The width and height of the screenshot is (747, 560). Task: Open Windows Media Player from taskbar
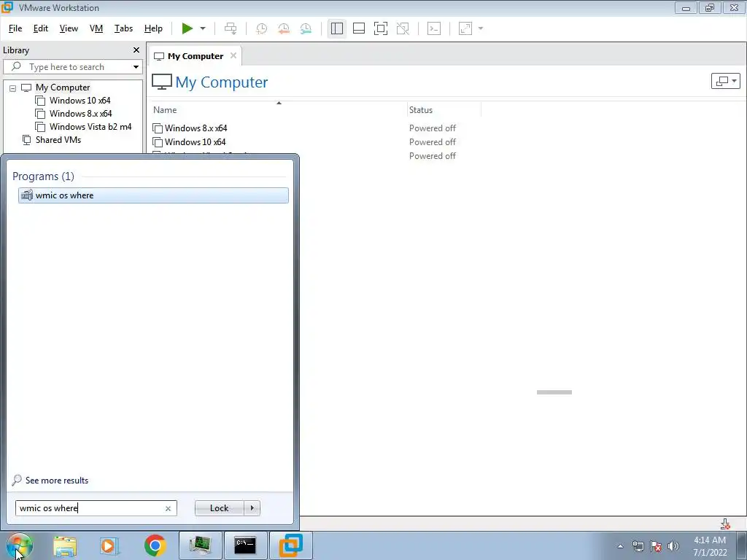pyautogui.click(x=109, y=546)
